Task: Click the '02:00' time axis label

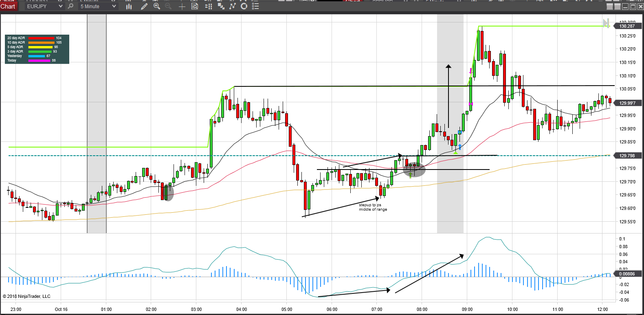Action: [151, 309]
